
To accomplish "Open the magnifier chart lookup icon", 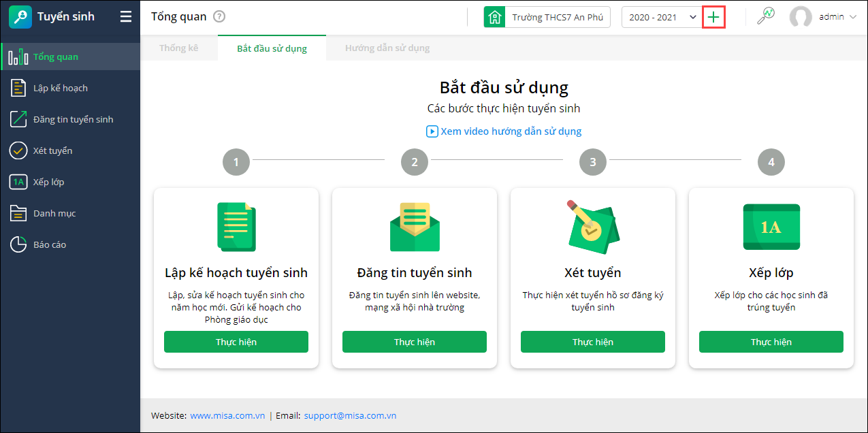I will (766, 17).
